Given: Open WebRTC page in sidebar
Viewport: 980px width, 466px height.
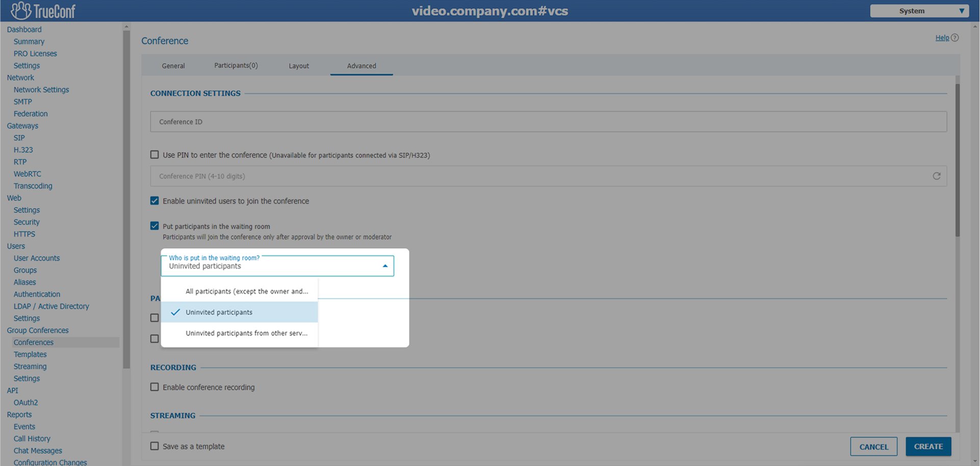Looking at the screenshot, I should (x=28, y=174).
